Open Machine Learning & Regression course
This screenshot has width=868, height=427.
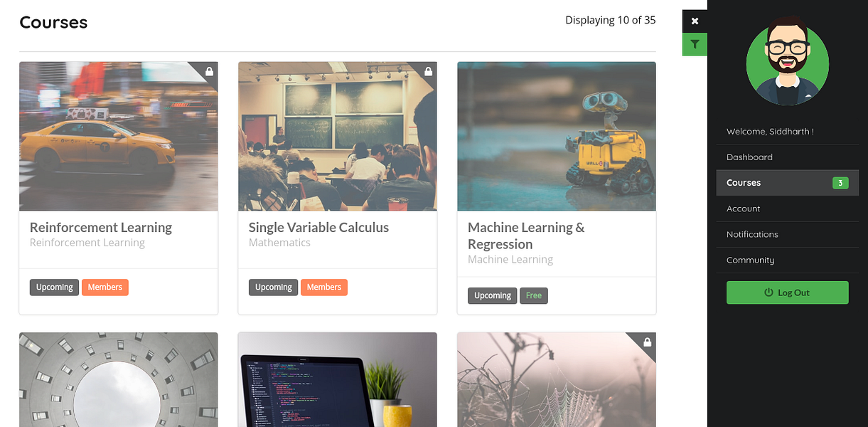pos(526,236)
